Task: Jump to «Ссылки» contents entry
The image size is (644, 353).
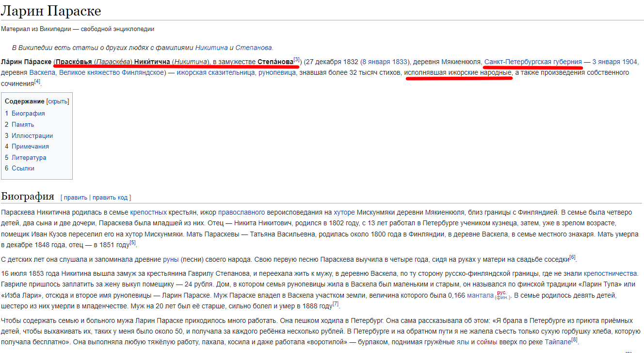Action: point(23,168)
